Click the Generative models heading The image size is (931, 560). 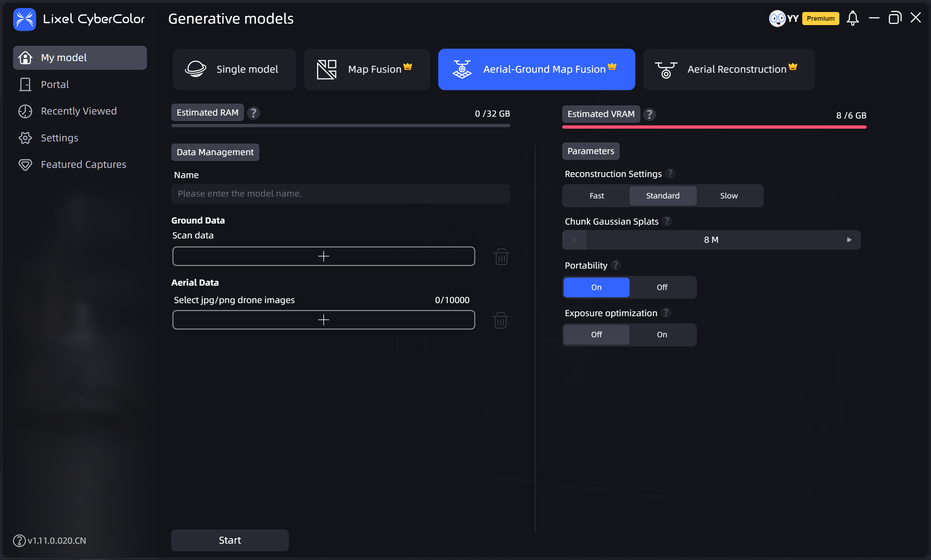[231, 19]
